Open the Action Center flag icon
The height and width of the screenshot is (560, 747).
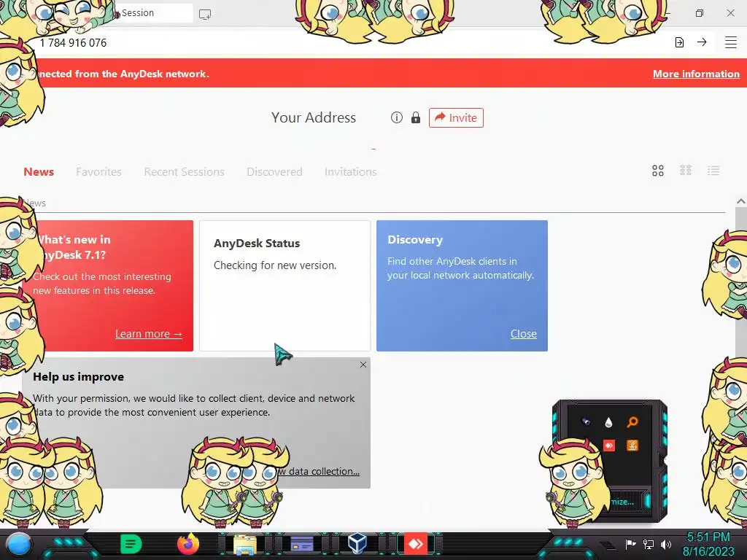point(630,544)
